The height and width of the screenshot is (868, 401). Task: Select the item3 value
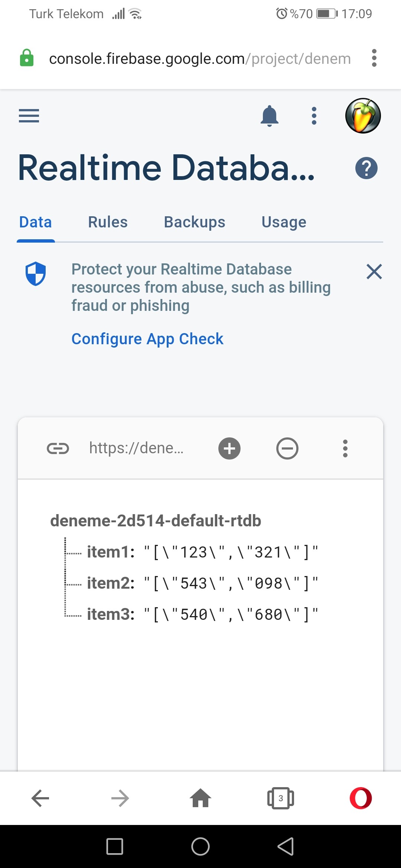(231, 615)
